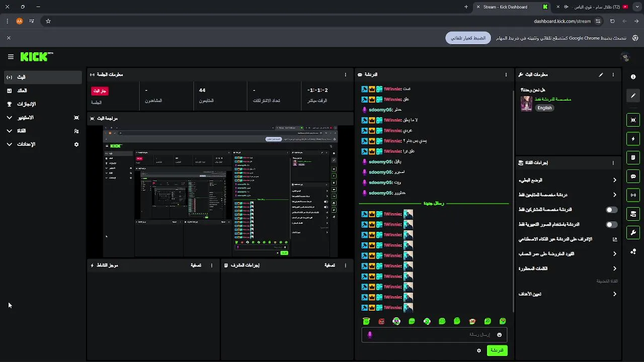Bookmark this page with the star icon
644x362 pixels.
(48, 21)
